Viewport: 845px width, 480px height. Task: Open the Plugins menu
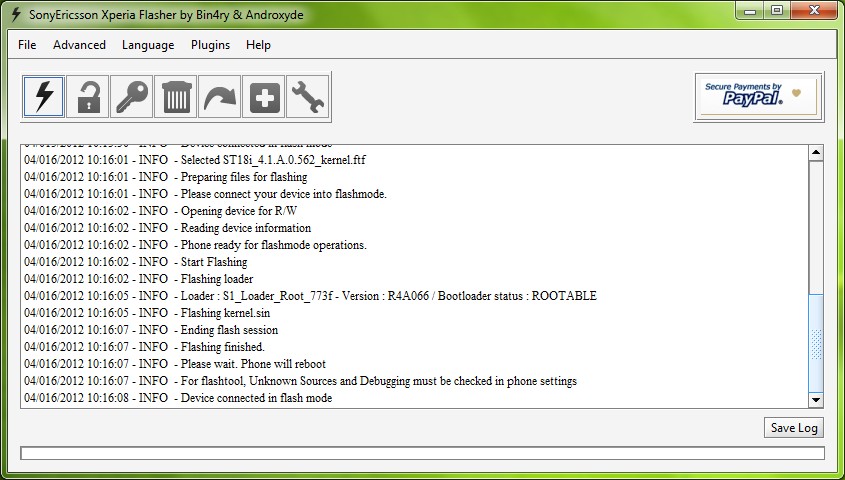pos(210,45)
